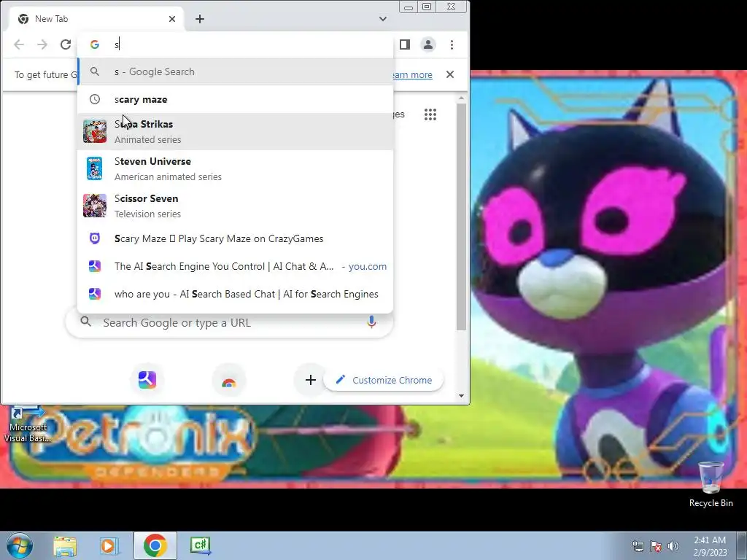This screenshot has height=560, width=747.
Task: Open 'who are you - AI Search Based Chat' suggestion
Action: [x=236, y=294]
